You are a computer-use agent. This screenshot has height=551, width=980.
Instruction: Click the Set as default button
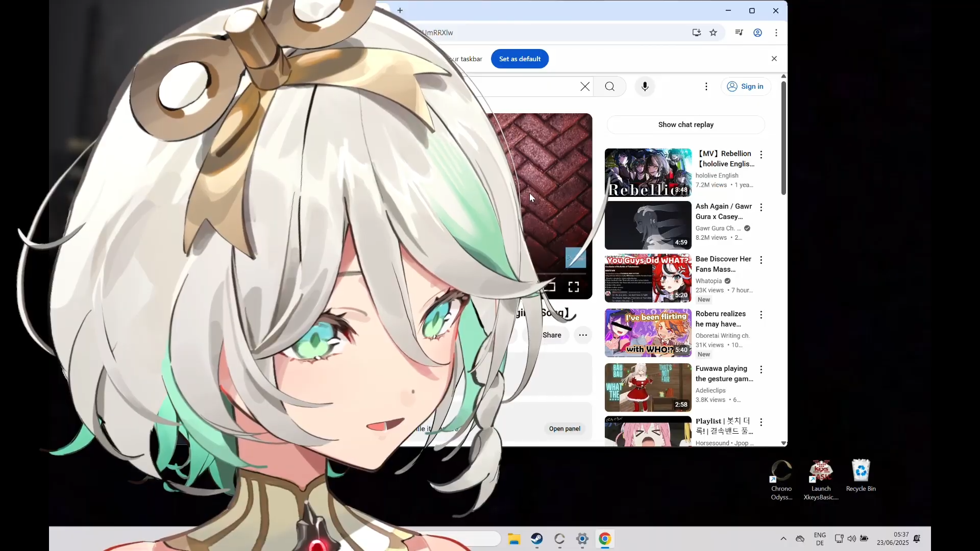pyautogui.click(x=520, y=59)
